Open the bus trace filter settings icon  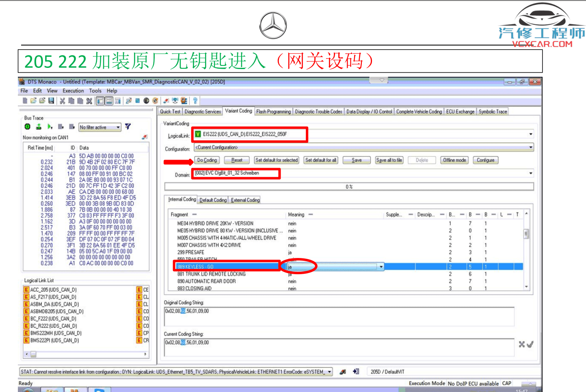[x=128, y=127]
